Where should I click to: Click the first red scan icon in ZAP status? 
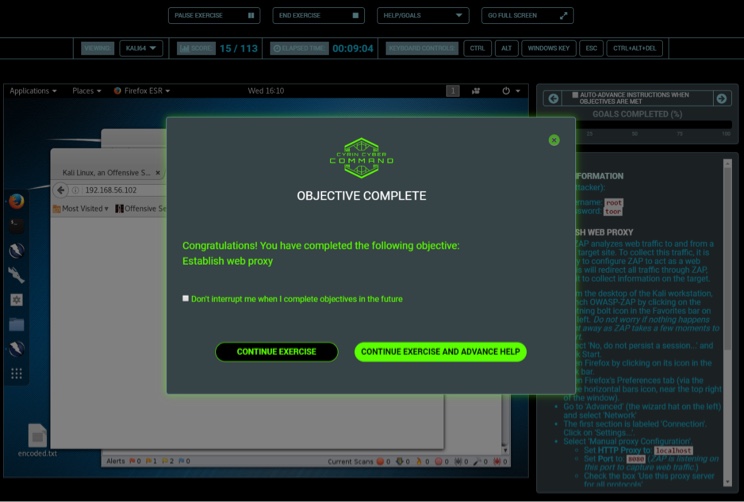click(381, 461)
